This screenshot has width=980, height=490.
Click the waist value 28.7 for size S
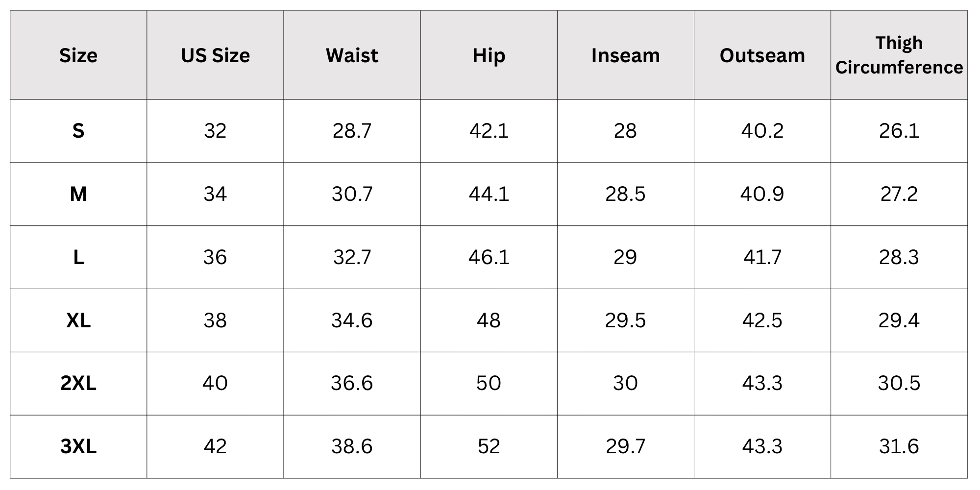[352, 131]
